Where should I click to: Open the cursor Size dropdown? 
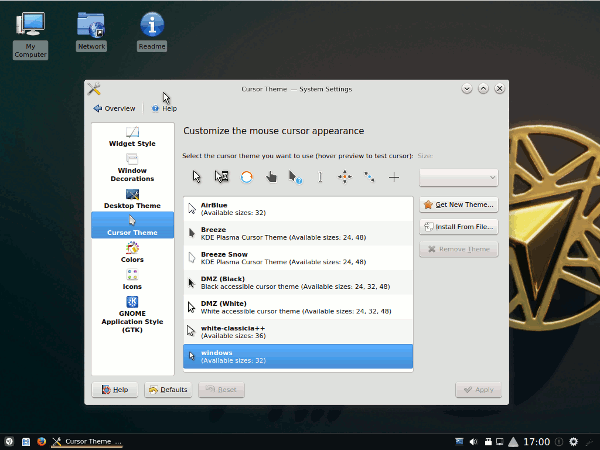(x=459, y=177)
